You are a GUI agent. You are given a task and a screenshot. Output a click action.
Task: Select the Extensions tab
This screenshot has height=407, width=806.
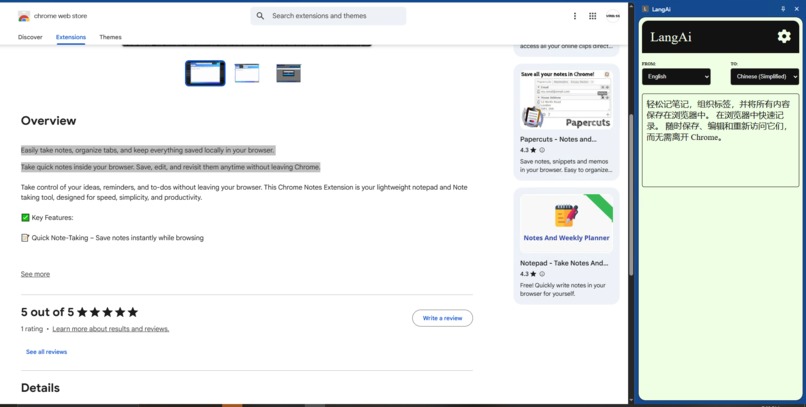click(x=71, y=37)
